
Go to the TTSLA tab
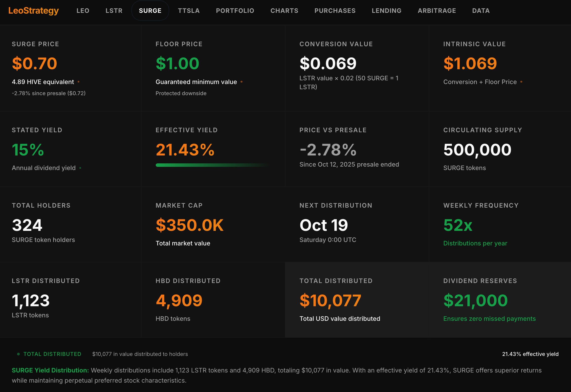pyautogui.click(x=189, y=11)
